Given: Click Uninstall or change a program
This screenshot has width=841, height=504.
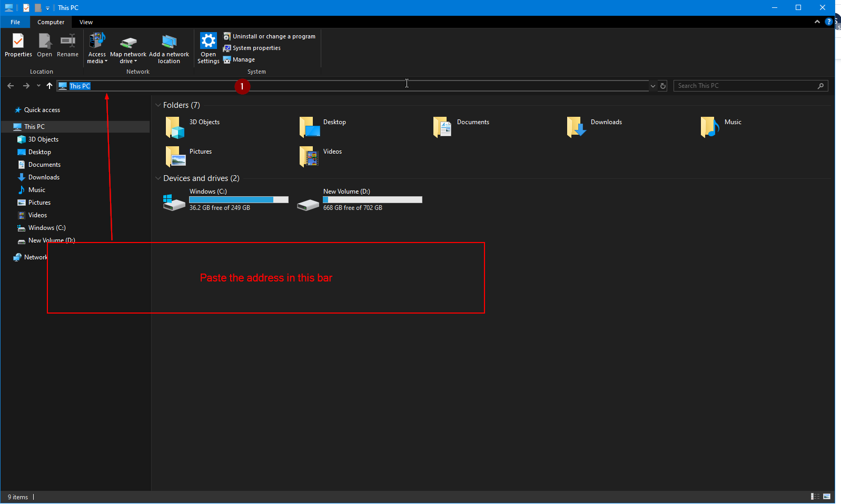Looking at the screenshot, I should point(269,36).
